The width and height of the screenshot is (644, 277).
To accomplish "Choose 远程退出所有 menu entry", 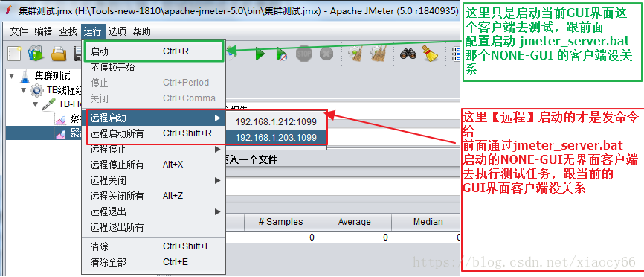I will coord(154,227).
